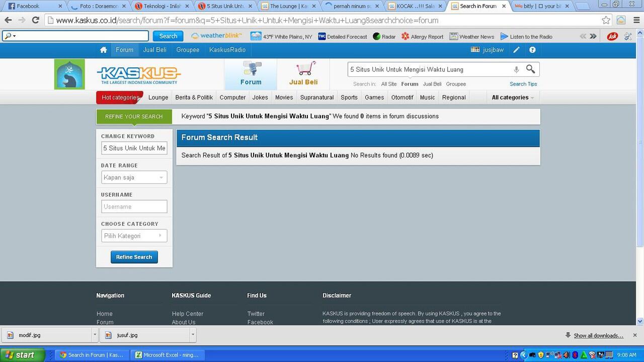
Task: Edit the Change Keyword field
Action: pos(134,148)
